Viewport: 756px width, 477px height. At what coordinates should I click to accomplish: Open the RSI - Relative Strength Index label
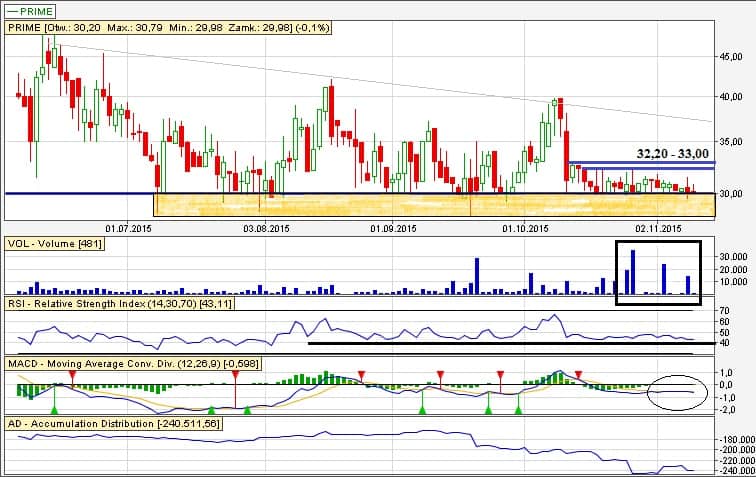tap(120, 303)
